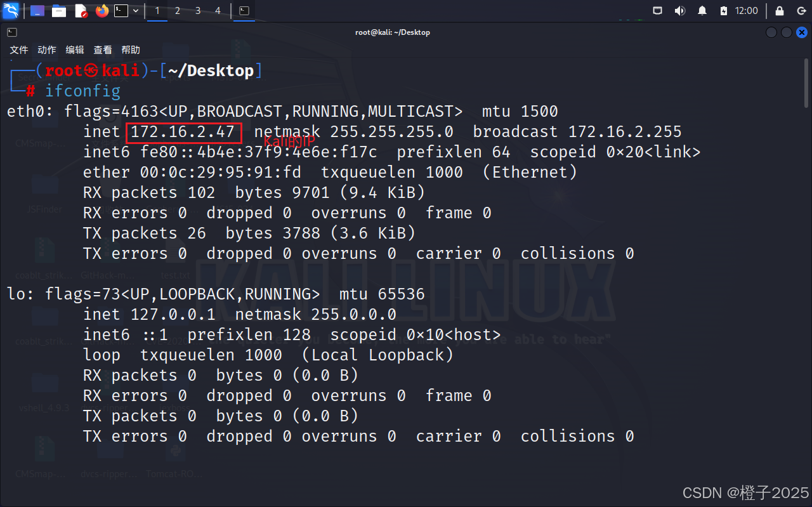Viewport: 812px width, 507px height.
Task: Expand the terminal launcher dropdown arrow
Action: pyautogui.click(x=136, y=11)
